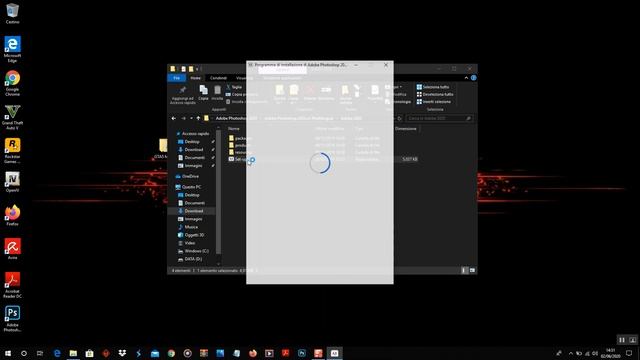Click the Avira desktop icon

coord(12,249)
